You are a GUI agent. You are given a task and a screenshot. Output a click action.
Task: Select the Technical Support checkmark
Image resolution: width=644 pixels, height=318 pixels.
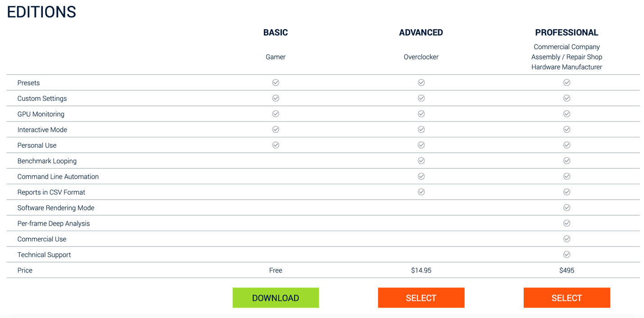point(567,254)
